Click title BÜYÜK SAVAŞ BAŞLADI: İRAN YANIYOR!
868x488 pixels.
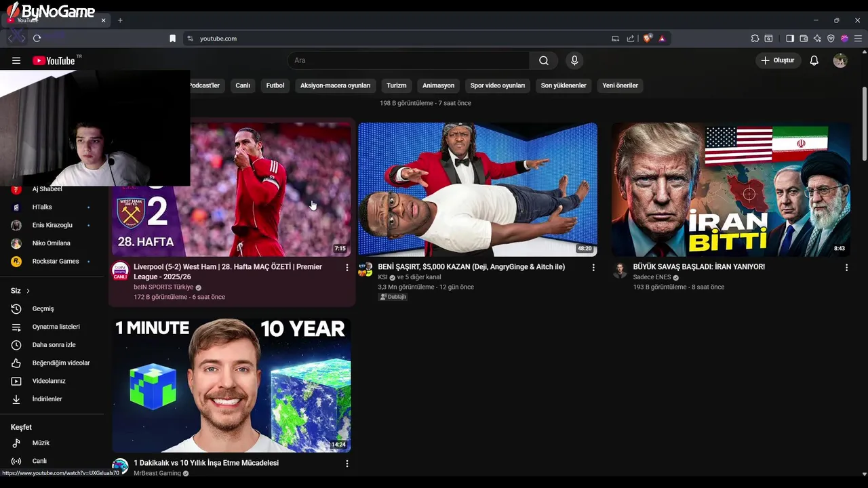[x=699, y=267]
